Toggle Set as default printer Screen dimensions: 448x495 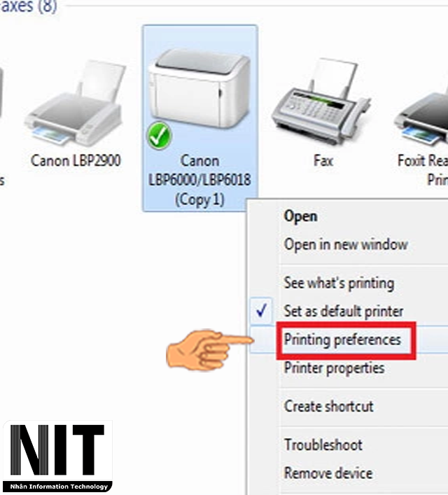pyautogui.click(x=344, y=312)
